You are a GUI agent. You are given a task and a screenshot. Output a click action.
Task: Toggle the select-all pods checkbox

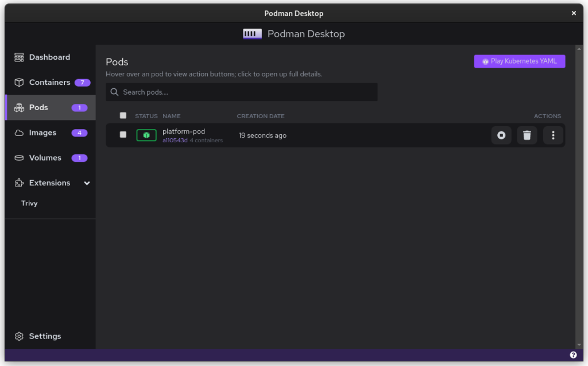click(x=123, y=115)
